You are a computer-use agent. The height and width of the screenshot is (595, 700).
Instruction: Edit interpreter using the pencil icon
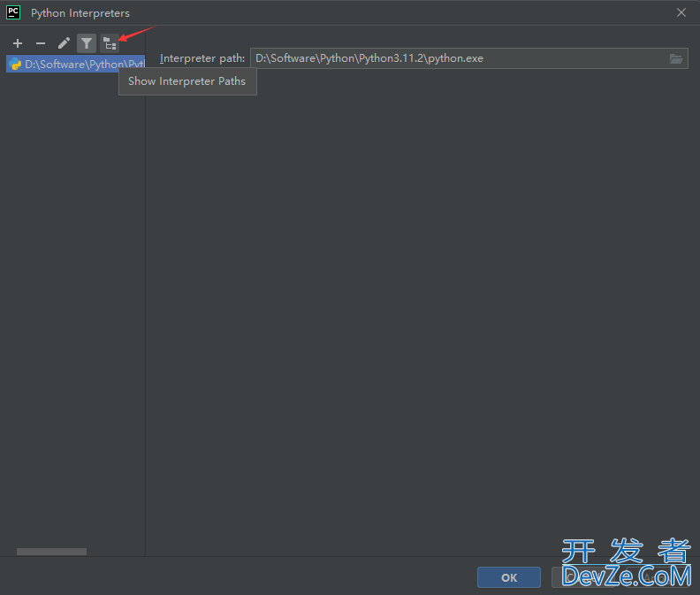pos(64,43)
